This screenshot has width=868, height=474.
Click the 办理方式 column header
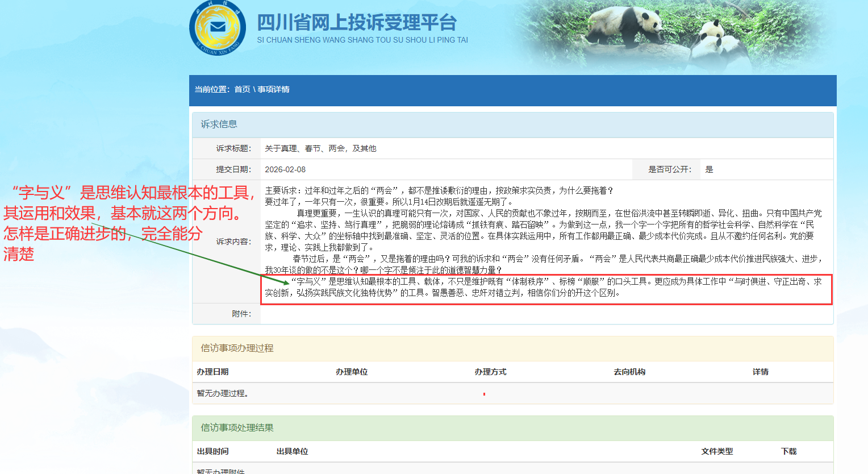[x=490, y=372]
